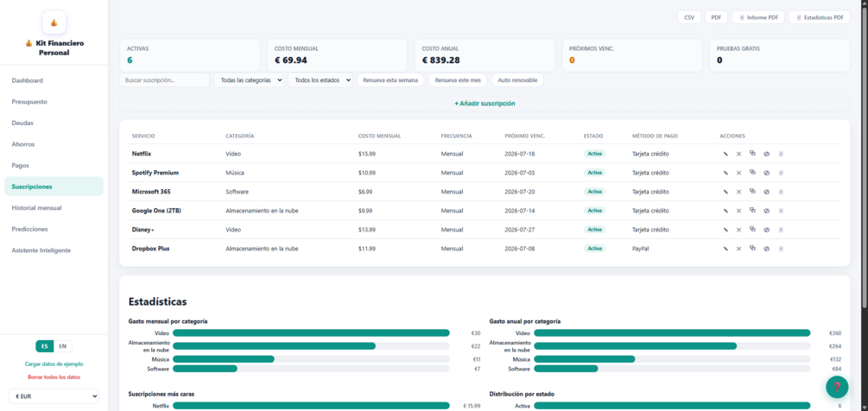
Task: Click the Añadir suscripción button
Action: (x=485, y=104)
